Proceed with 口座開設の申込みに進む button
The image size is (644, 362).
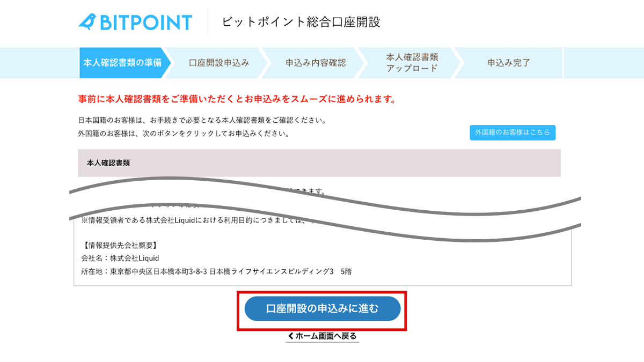pos(323,308)
